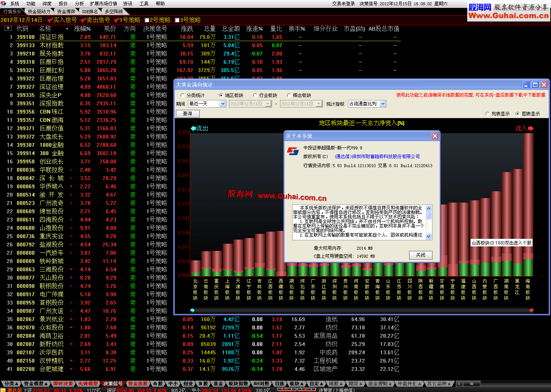Sort by the 决策信号 column header
The image size is (551, 392).
(155, 29)
